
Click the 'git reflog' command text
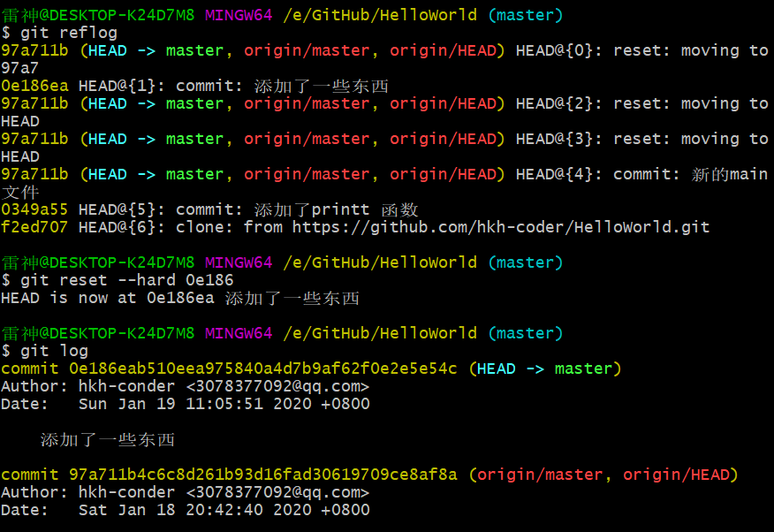(x=69, y=33)
